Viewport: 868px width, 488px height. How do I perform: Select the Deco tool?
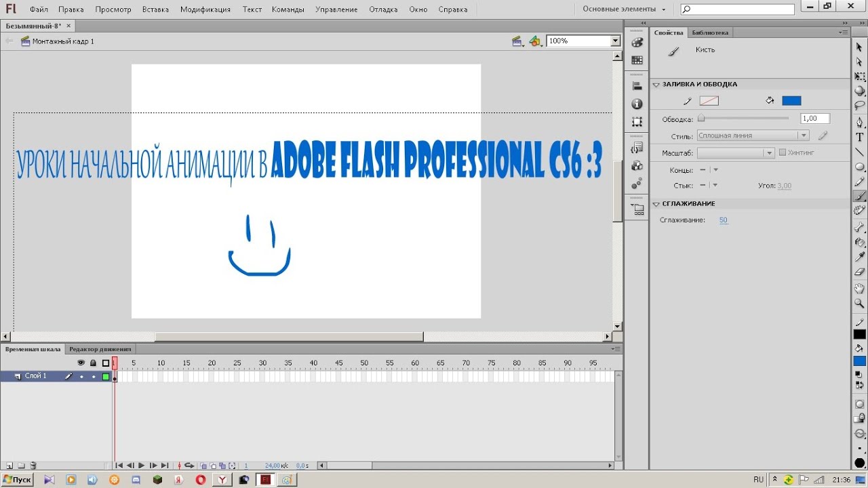860,211
